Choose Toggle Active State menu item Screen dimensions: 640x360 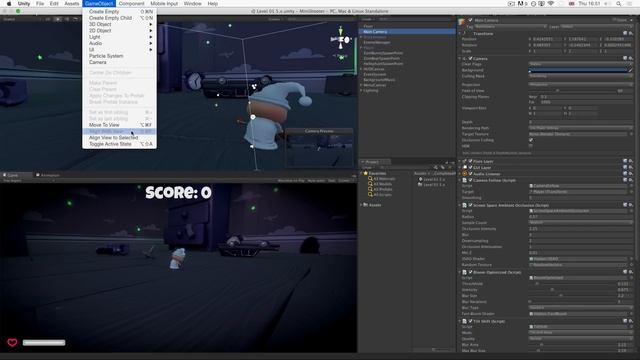[119, 144]
